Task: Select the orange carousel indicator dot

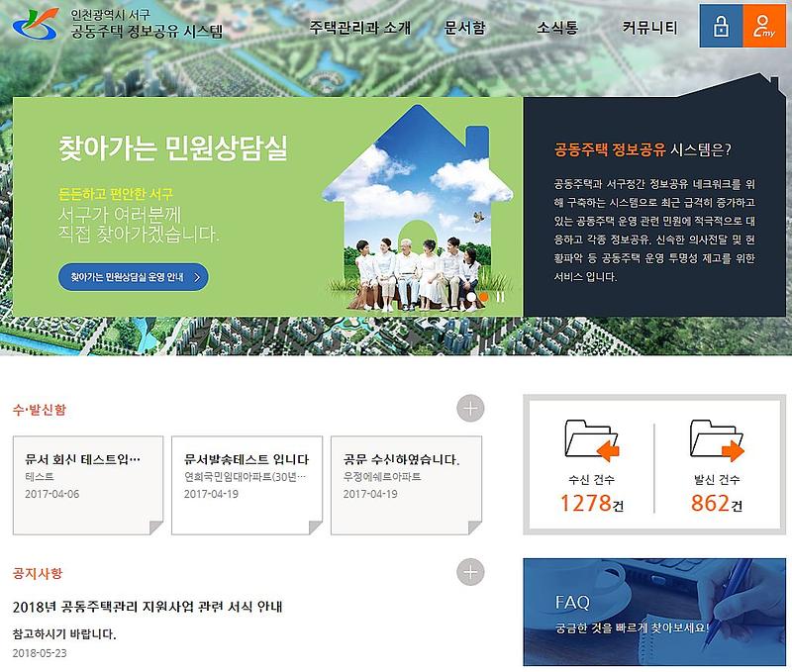Action: 483,297
